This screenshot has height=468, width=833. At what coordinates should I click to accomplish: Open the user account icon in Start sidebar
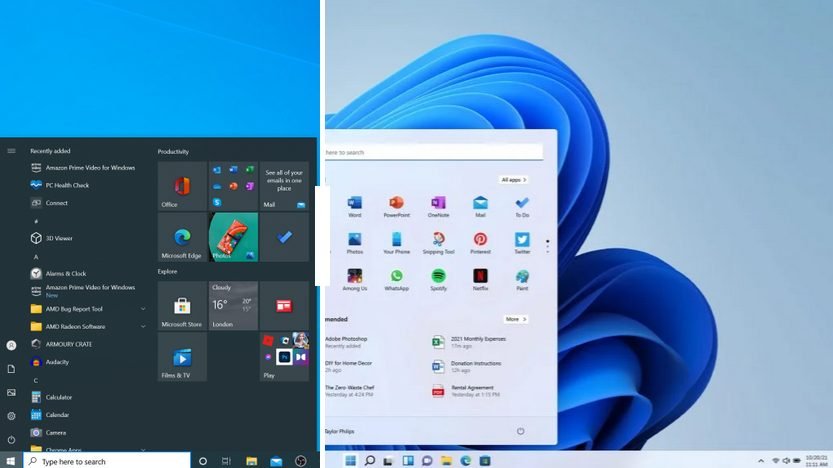click(11, 345)
